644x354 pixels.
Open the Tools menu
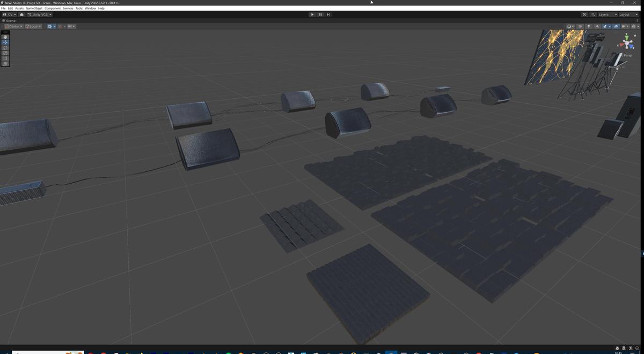click(79, 9)
